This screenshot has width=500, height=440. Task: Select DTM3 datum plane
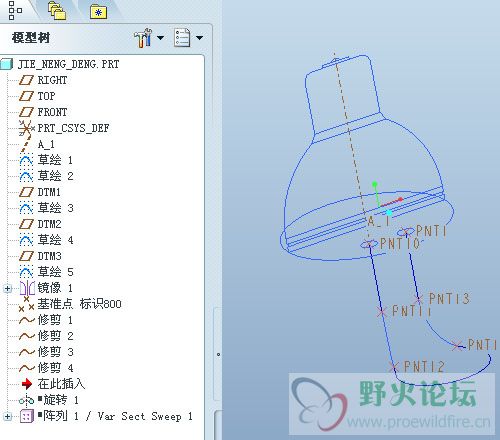49,256
